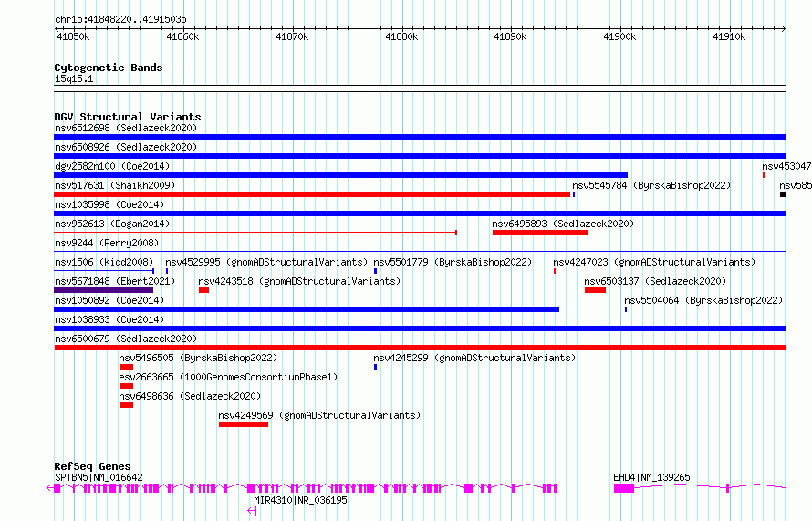Click the nsv6495893 (Sedlazeck2020) label
This screenshot has width=812, height=521.
(x=563, y=224)
